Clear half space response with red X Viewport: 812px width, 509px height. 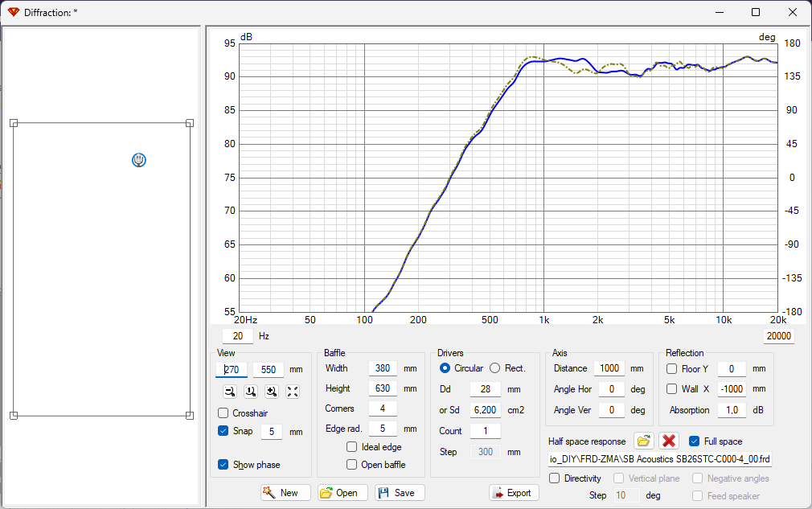coord(669,441)
